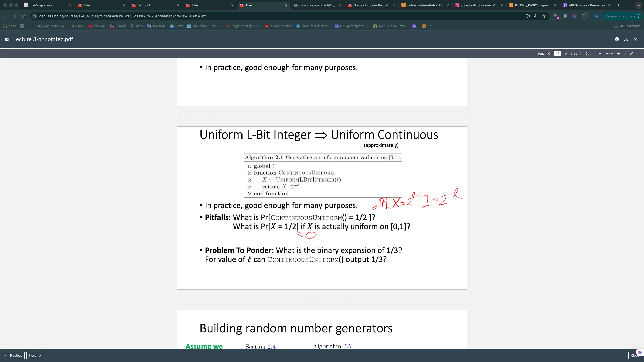Expand Chrome tab search dropdown
Screen dimensions: 644x362
tap(639, 5)
